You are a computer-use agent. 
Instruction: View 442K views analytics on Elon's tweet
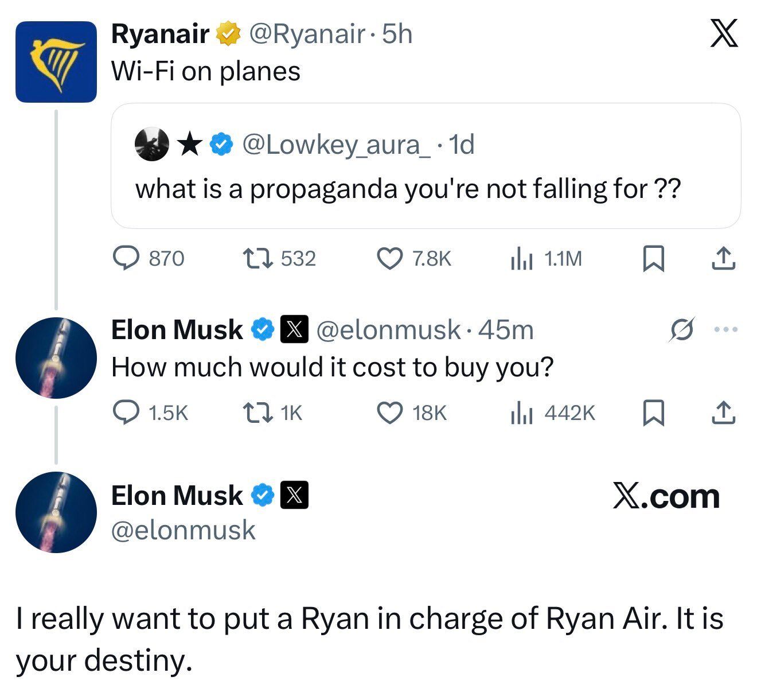[x=522, y=413]
